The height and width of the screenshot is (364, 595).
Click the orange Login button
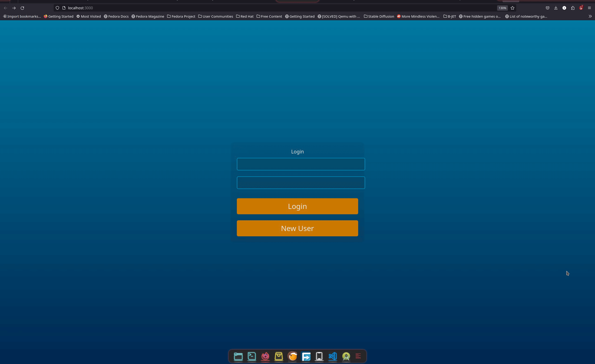[297, 206]
